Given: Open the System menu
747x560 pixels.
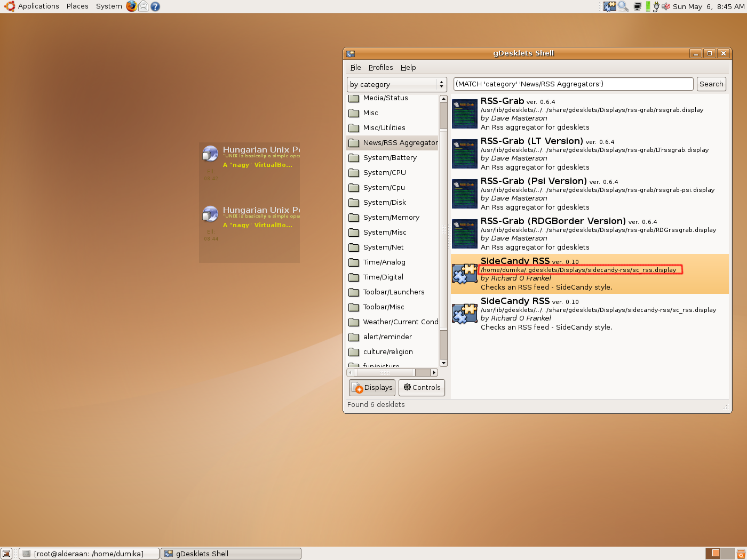Looking at the screenshot, I should tap(109, 6).
